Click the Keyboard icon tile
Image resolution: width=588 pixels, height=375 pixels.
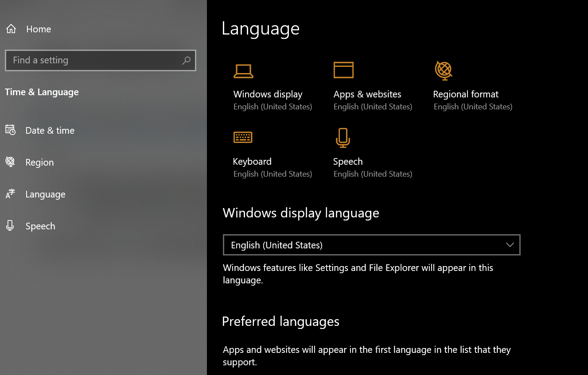(x=243, y=137)
